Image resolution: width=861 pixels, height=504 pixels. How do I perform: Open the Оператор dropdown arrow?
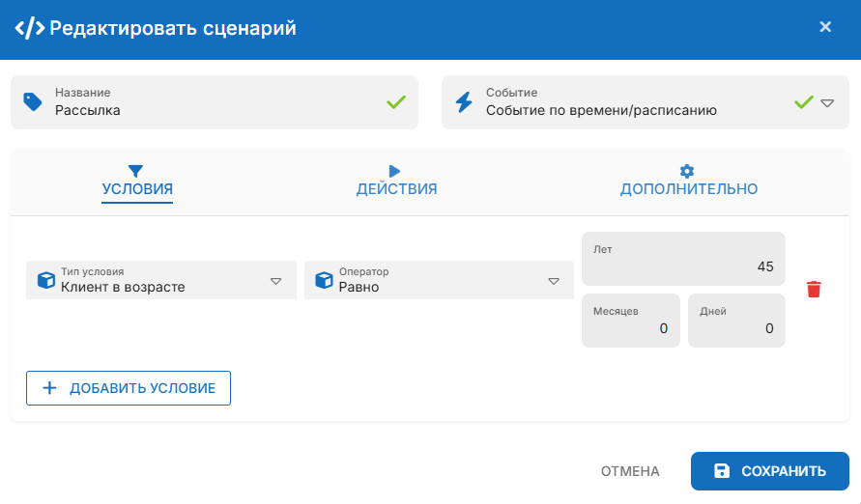point(554,281)
